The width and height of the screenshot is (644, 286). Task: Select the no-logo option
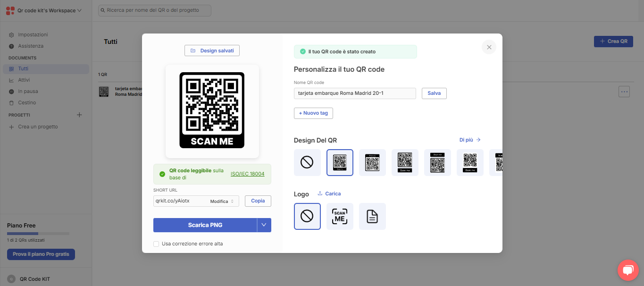(307, 216)
